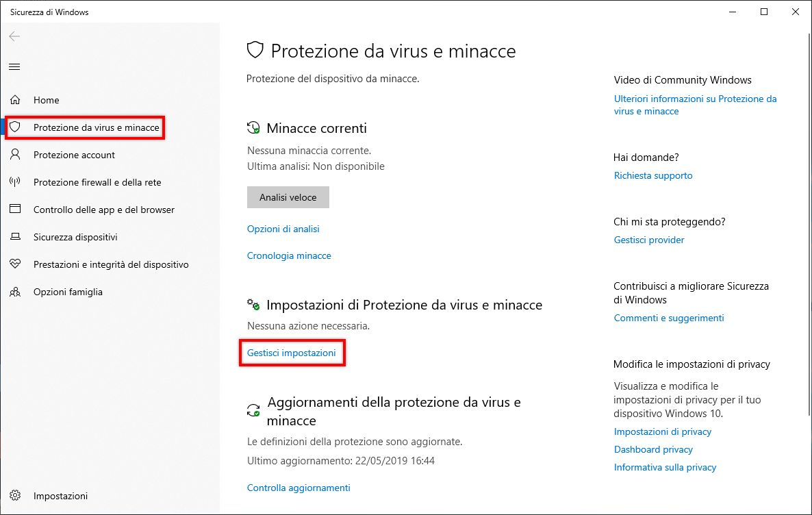Click Gestisci provider
The height and width of the screenshot is (515, 812).
click(x=648, y=240)
